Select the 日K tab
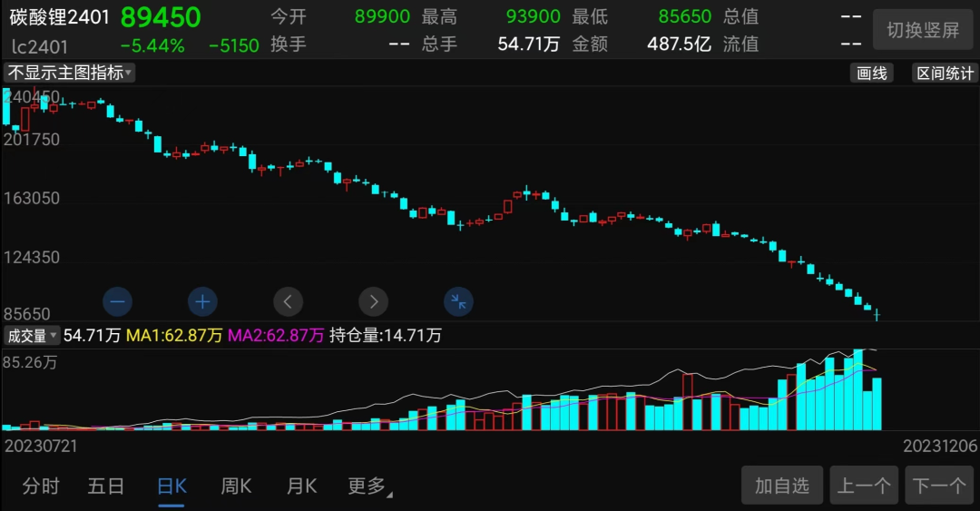 tap(171, 486)
